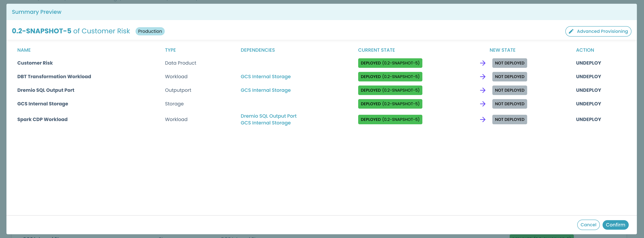The image size is (644, 238).
Task: Click the arrow icon next to Spark CDP Workload
Action: [483, 119]
